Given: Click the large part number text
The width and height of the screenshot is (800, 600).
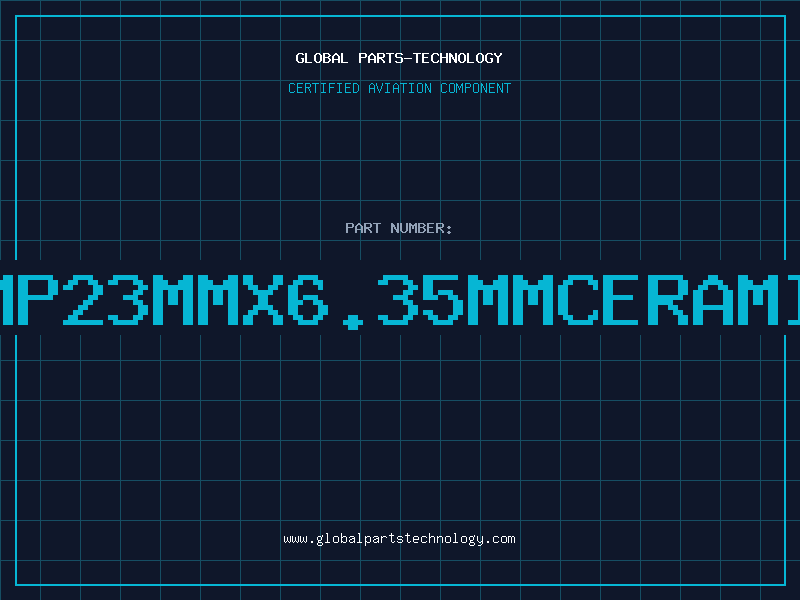Looking at the screenshot, I should coord(400,300).
